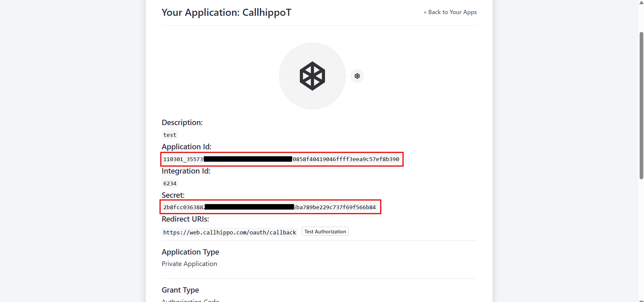Screen dimensions: 644x302
Task: Click the 'Application Id:' label
Action: 187,147
